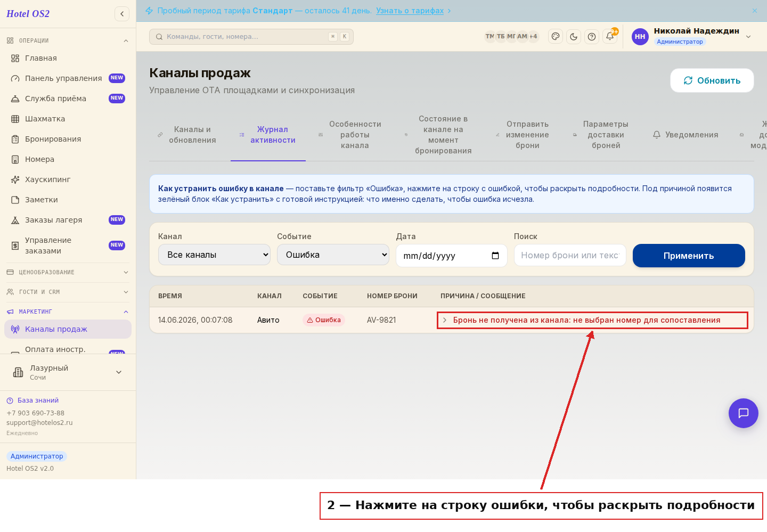The width and height of the screenshot is (767, 532).
Task: Open the Лазурный hotel switcher
Action: point(68,372)
